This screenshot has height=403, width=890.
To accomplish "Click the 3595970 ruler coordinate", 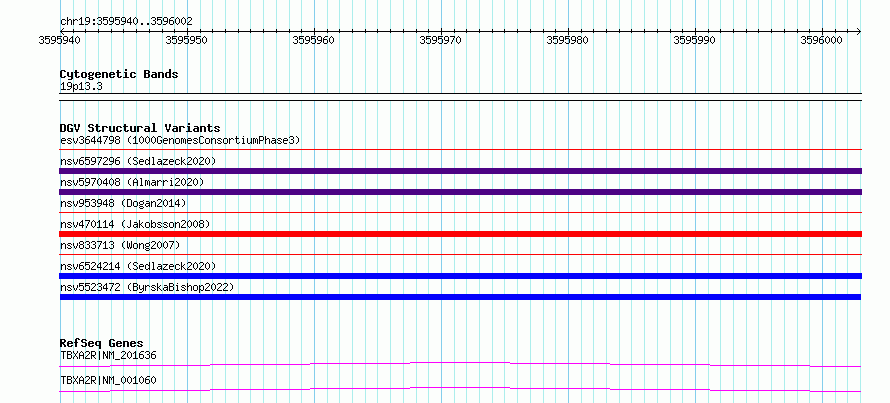I will click(x=440, y=40).
